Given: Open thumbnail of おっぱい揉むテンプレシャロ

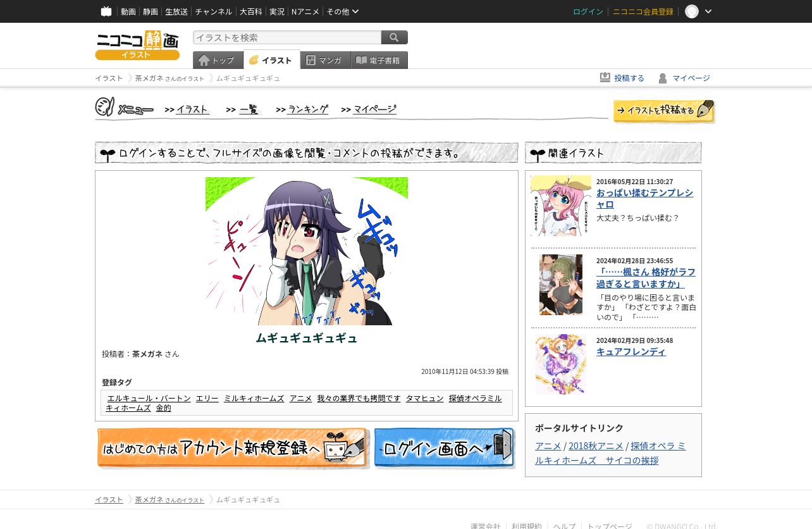Looking at the screenshot, I should click(561, 206).
